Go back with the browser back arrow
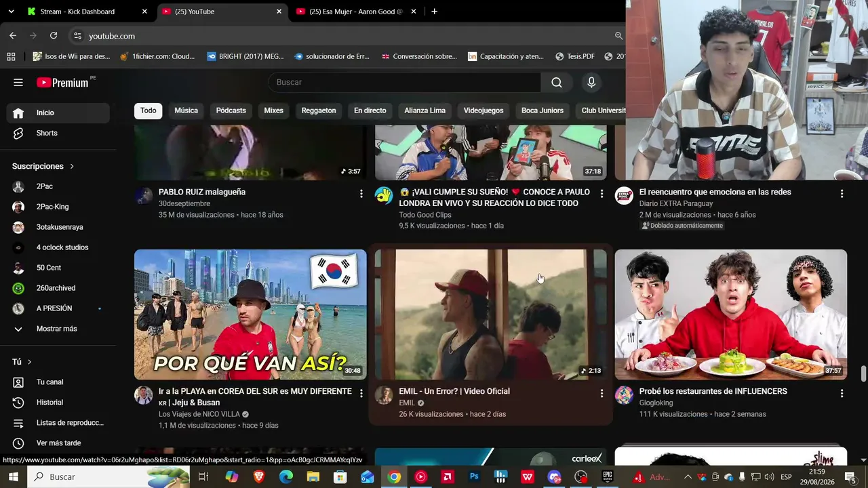Screen dimensions: 868x488 click(x=13, y=36)
